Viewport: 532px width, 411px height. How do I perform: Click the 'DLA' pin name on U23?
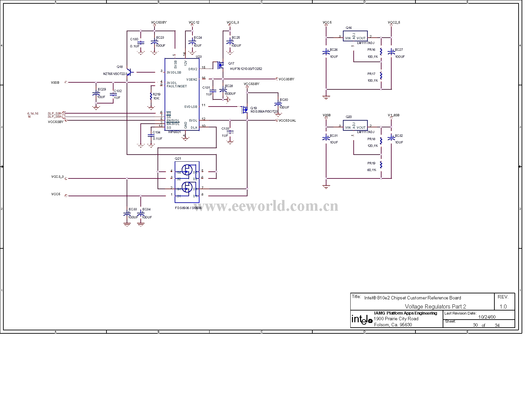(194, 128)
